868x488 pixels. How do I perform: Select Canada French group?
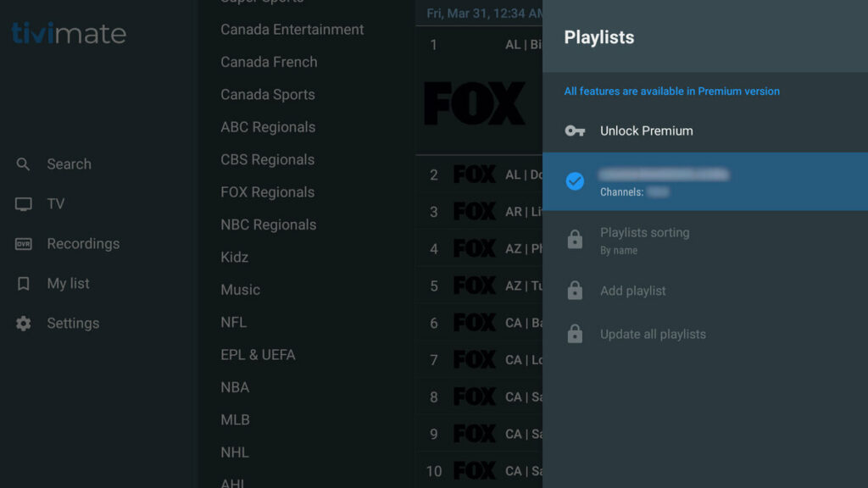point(269,62)
